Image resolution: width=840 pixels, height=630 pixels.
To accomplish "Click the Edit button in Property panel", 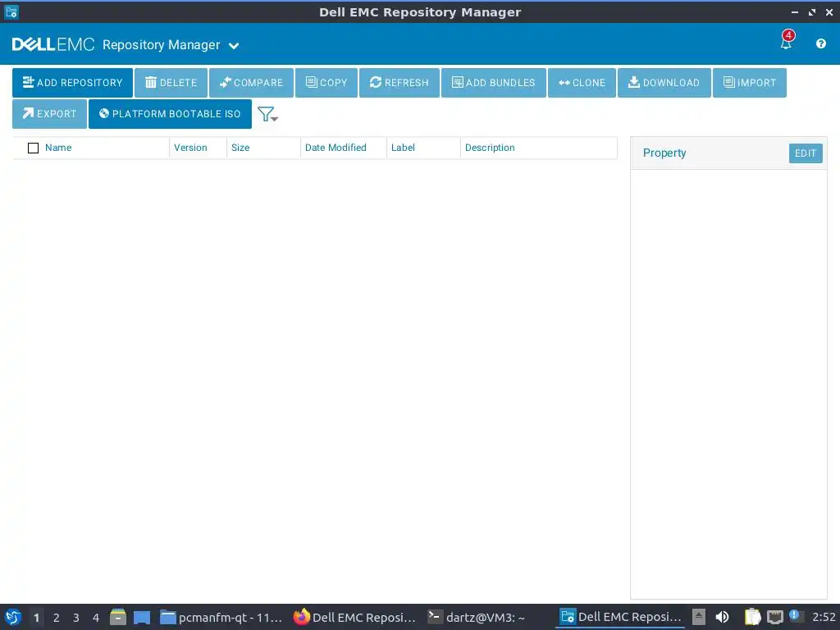I will click(806, 153).
